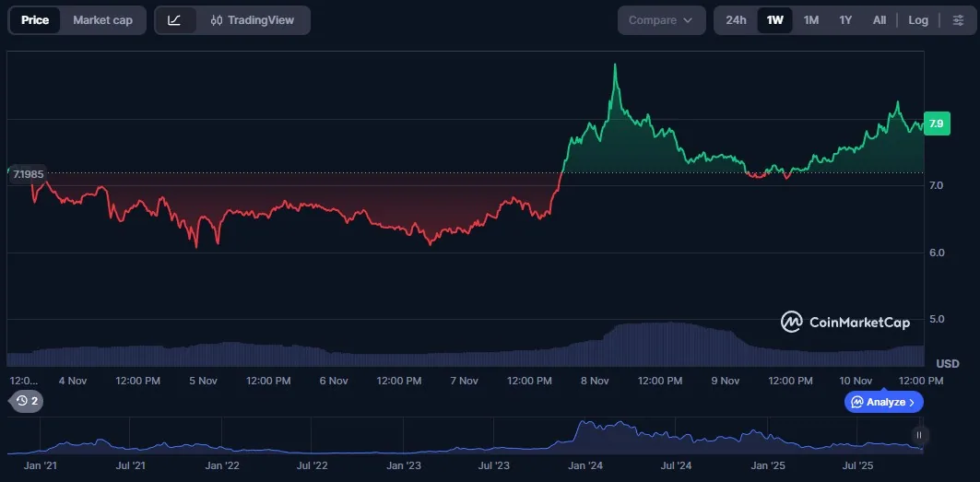Select the Price tab
Viewport: 980px width, 482px height.
click(35, 20)
